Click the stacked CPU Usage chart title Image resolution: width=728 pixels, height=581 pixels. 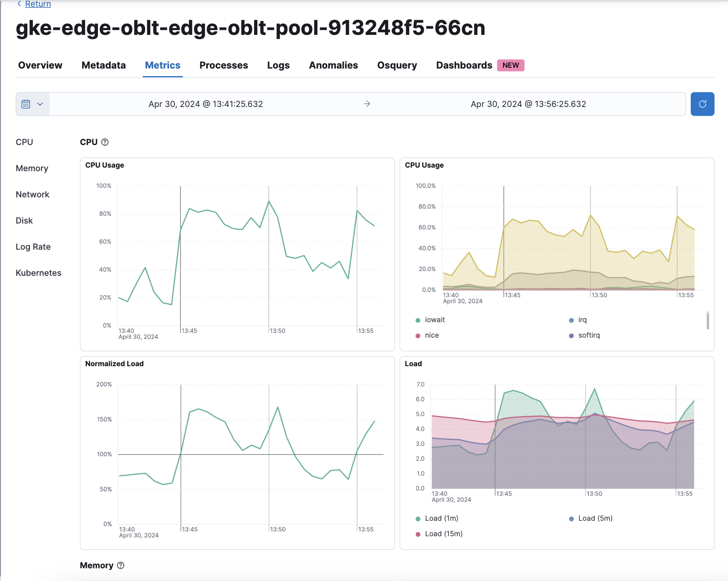(x=424, y=165)
